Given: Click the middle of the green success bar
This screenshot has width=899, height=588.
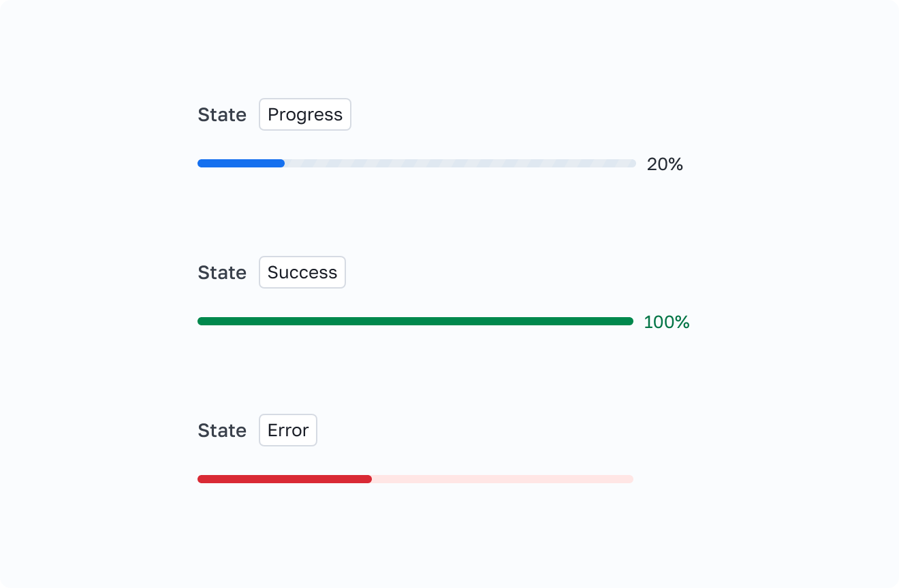Looking at the screenshot, I should (x=415, y=321).
